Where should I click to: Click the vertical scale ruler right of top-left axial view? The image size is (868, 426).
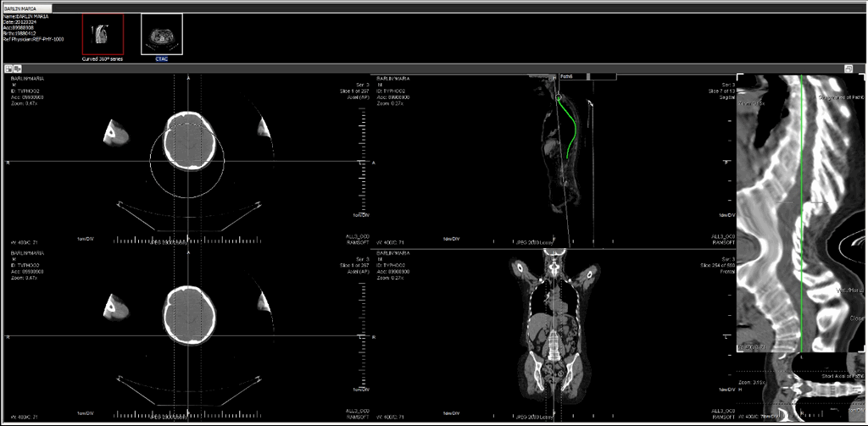pos(362,161)
